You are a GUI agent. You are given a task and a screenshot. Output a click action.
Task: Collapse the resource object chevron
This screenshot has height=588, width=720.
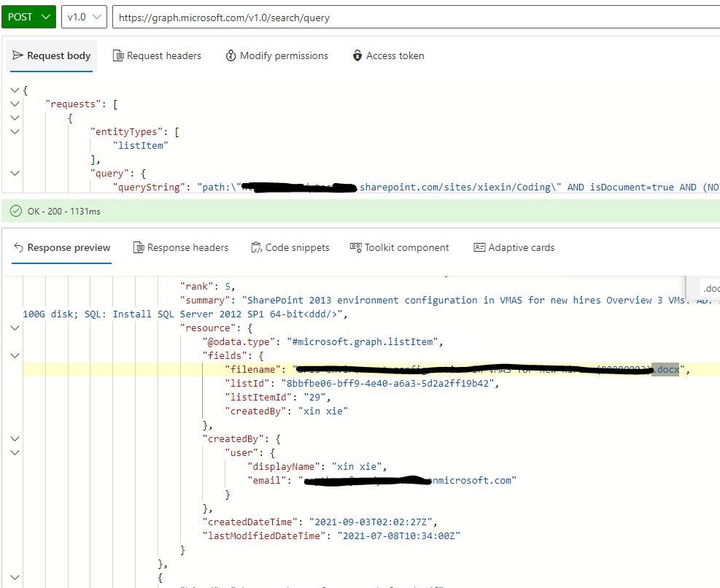tap(15, 328)
